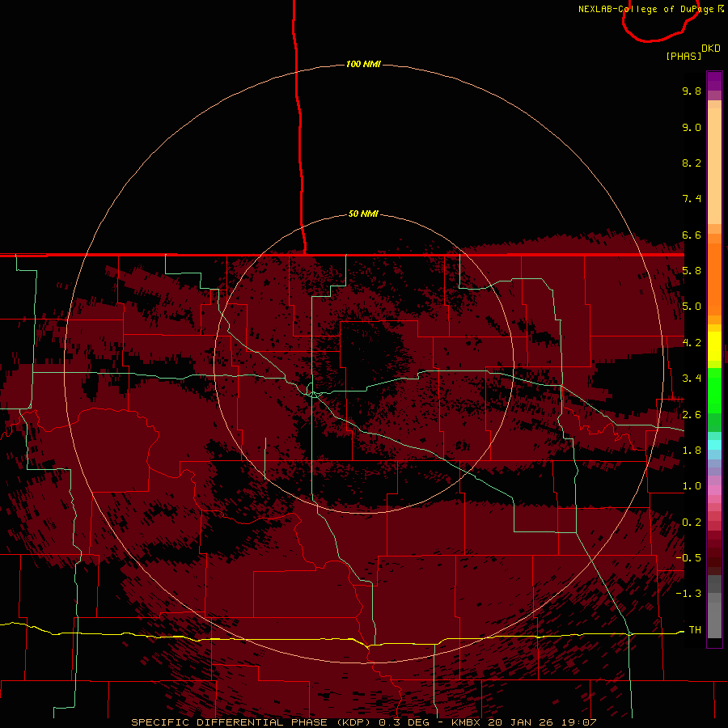
Task: Click the SPECIFIC DIFFERENTIAL PHASE (KDP) caption
Action: tap(251, 722)
